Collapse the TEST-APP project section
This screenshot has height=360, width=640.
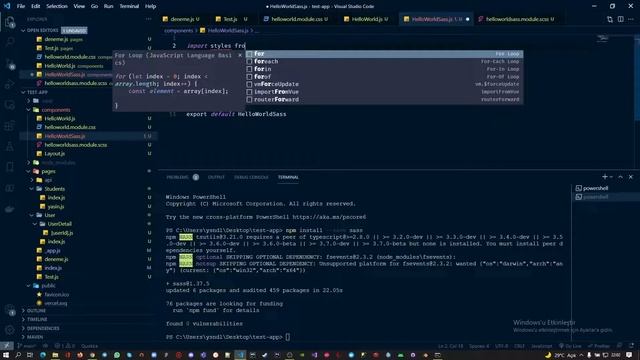(x=23, y=92)
